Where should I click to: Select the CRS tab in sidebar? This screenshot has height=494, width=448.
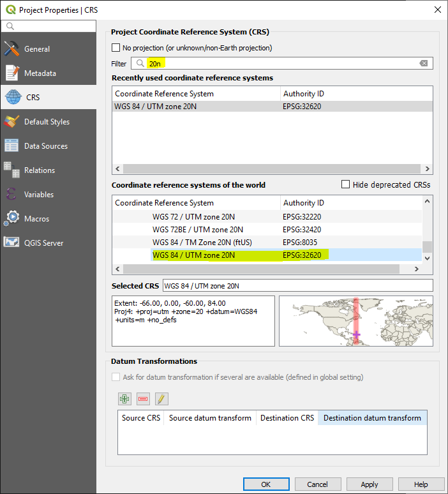click(32, 98)
